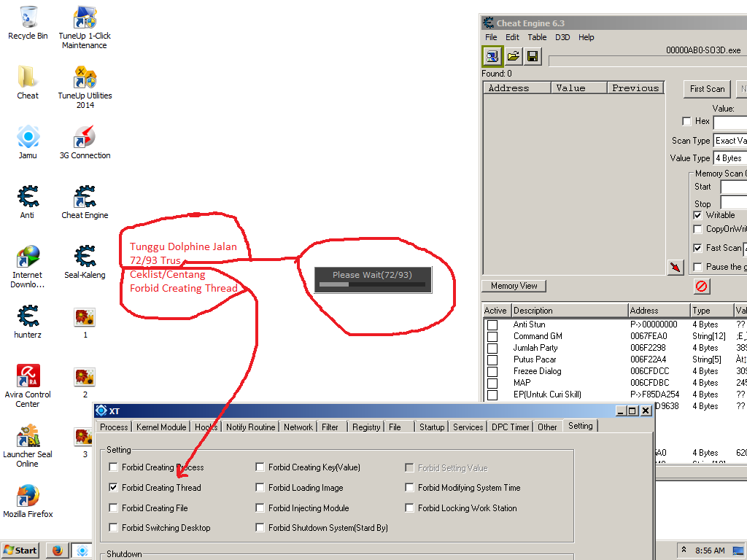This screenshot has height=560, width=747.
Task: Open the Cheat folder icon
Action: tap(28, 83)
